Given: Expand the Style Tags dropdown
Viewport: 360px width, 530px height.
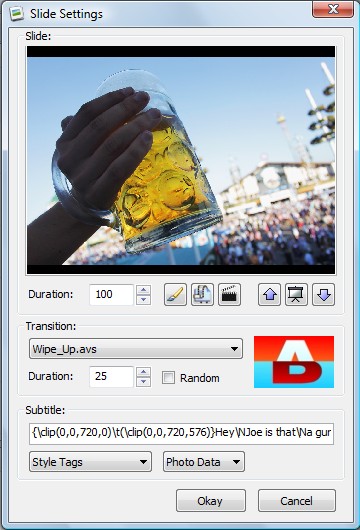Looking at the screenshot, I should (x=90, y=462).
